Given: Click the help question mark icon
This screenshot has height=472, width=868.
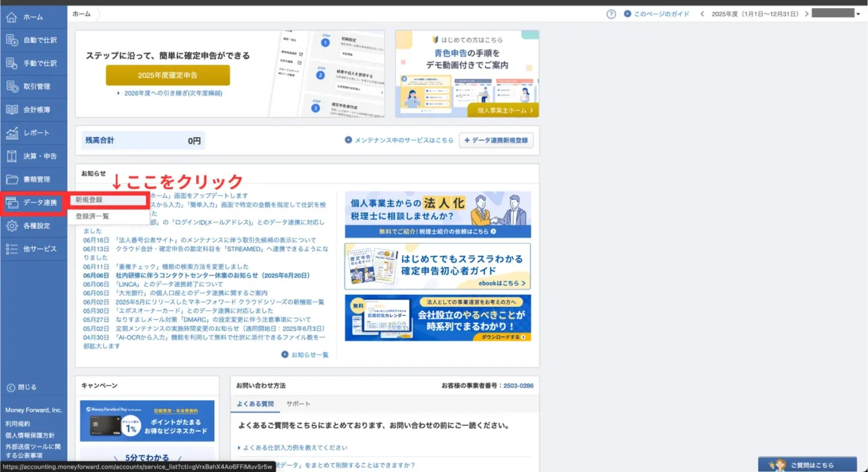Looking at the screenshot, I should tap(611, 14).
